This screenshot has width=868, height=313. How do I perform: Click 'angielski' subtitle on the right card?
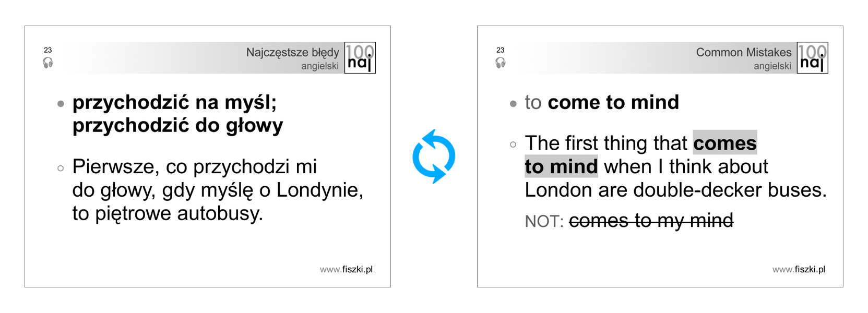click(x=772, y=66)
